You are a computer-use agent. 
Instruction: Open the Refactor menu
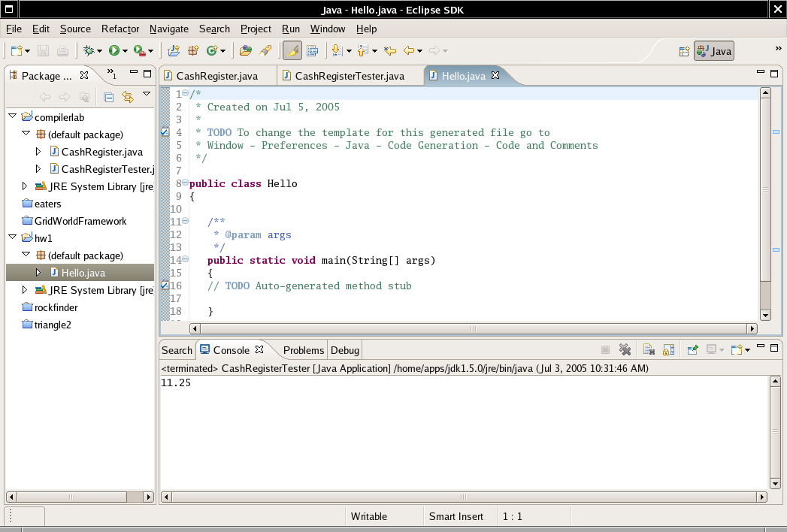coord(120,29)
